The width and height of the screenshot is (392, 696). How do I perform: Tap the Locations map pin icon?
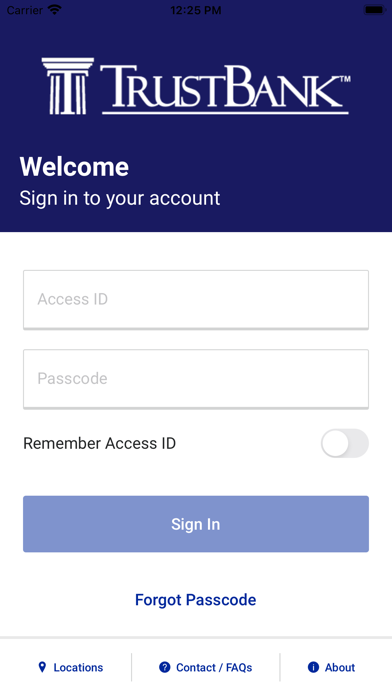point(42,667)
